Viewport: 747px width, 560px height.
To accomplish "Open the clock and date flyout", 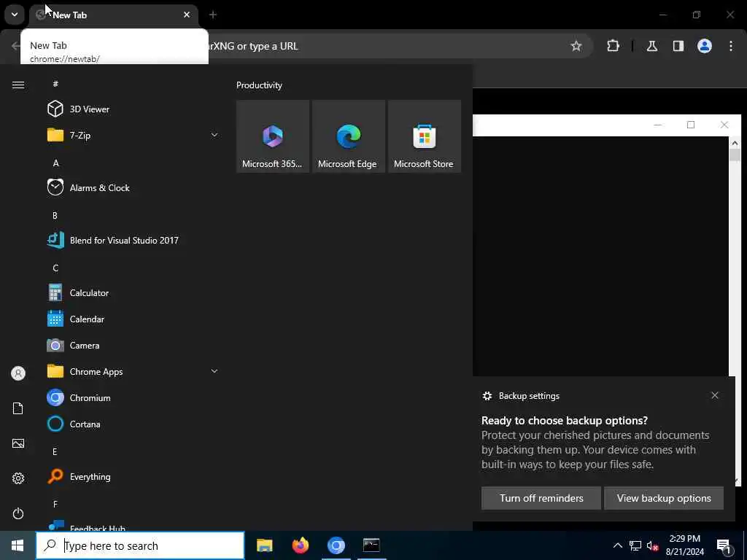I will click(x=684, y=545).
